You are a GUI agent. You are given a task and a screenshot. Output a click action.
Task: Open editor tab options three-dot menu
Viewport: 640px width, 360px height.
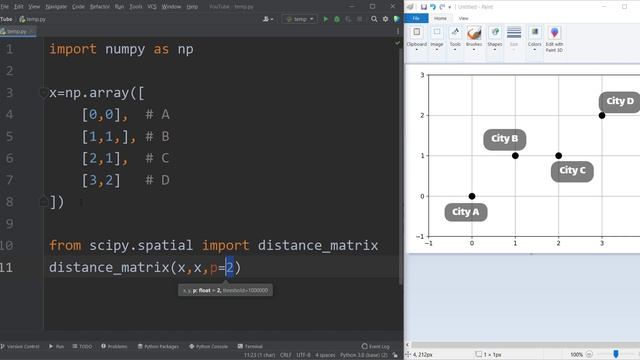pos(398,31)
